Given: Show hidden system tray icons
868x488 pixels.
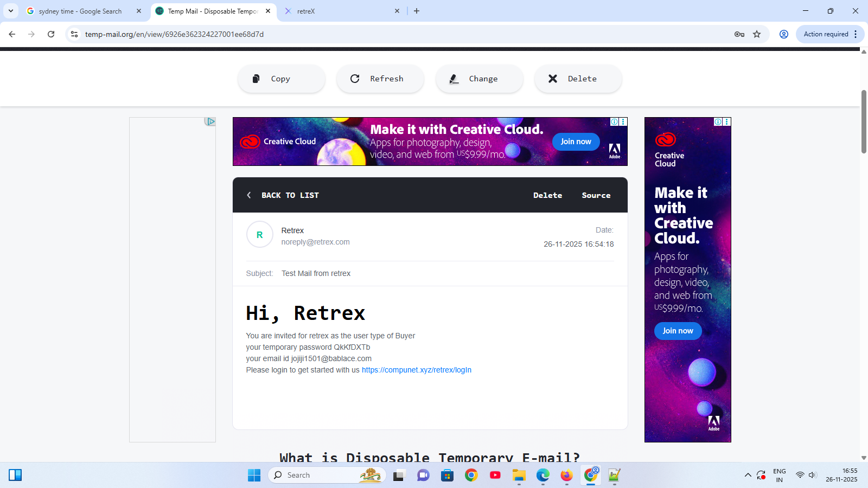Looking at the screenshot, I should tap(748, 475).
